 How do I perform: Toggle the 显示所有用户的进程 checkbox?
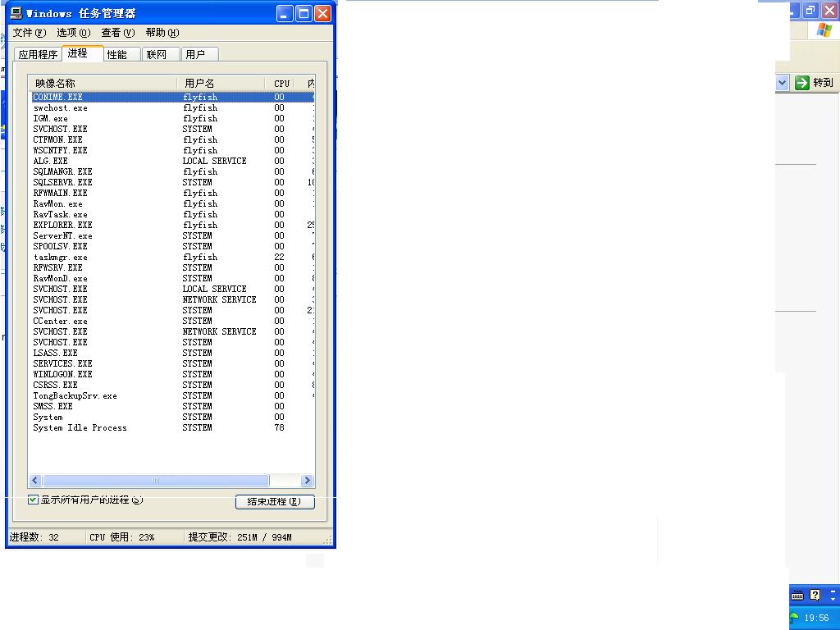pyautogui.click(x=33, y=500)
